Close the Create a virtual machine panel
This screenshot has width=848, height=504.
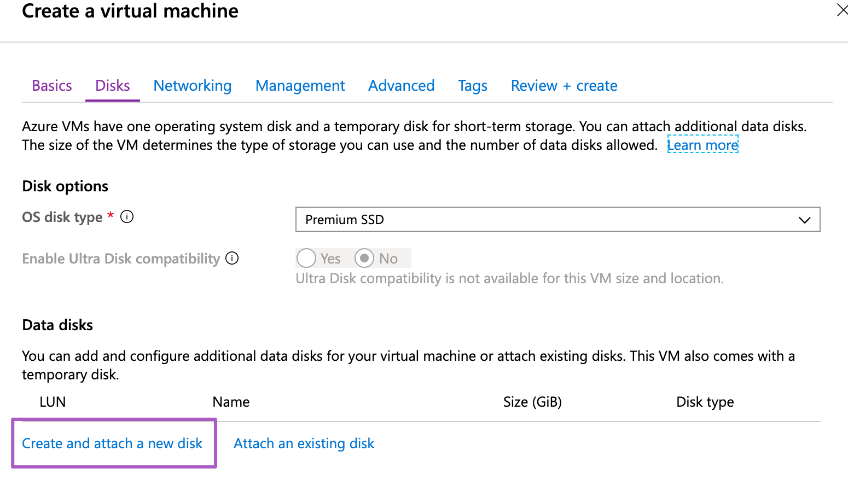841,10
